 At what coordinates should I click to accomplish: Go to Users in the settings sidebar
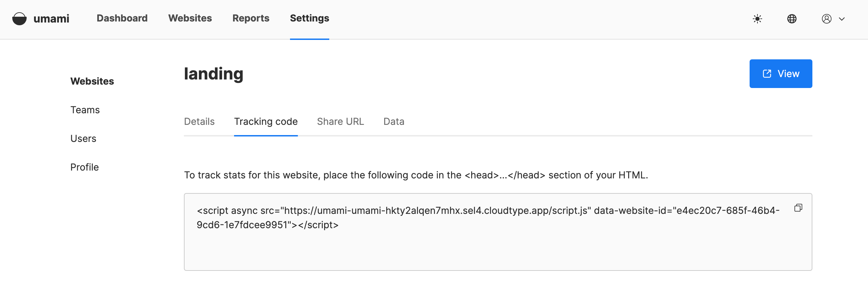tap(83, 138)
